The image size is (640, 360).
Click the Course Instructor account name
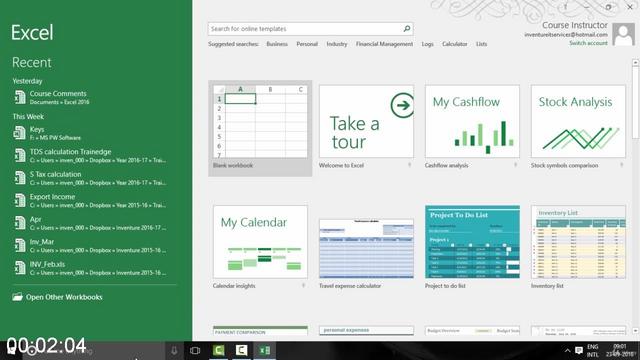[575, 25]
